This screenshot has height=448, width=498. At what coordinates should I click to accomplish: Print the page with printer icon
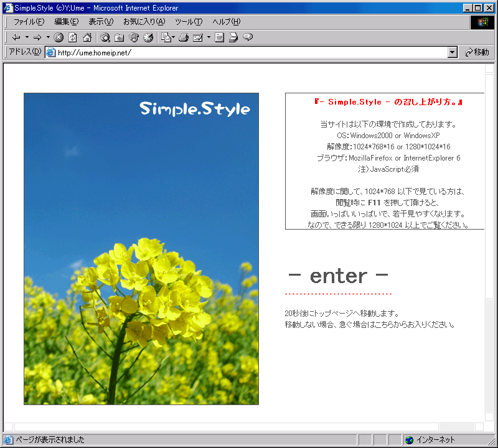(184, 37)
